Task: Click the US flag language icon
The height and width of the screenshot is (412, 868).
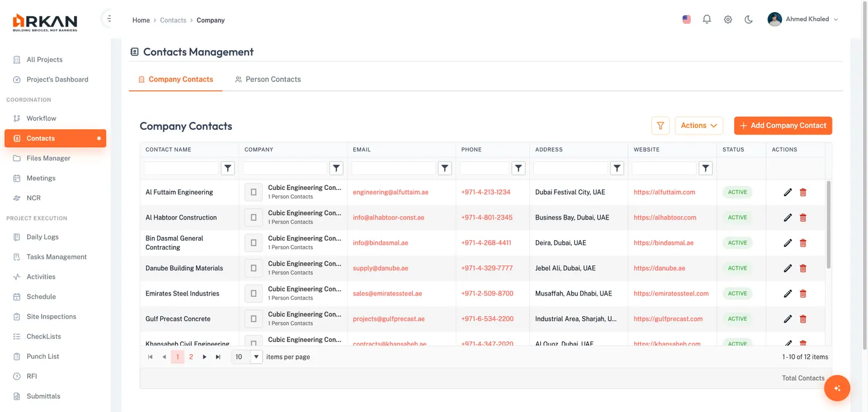Action: point(687,19)
